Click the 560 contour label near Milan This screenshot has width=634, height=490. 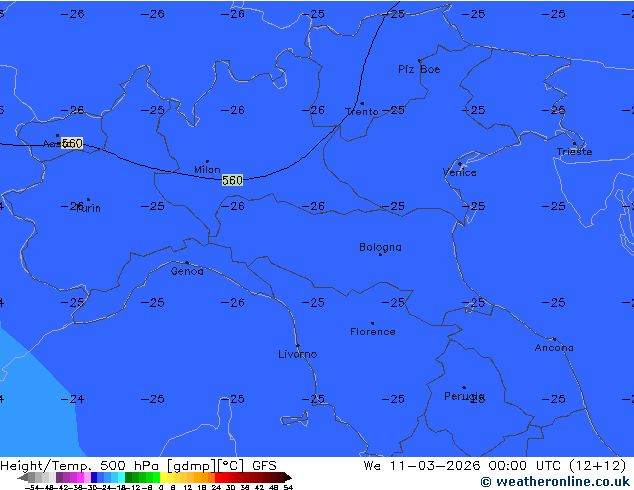(232, 180)
